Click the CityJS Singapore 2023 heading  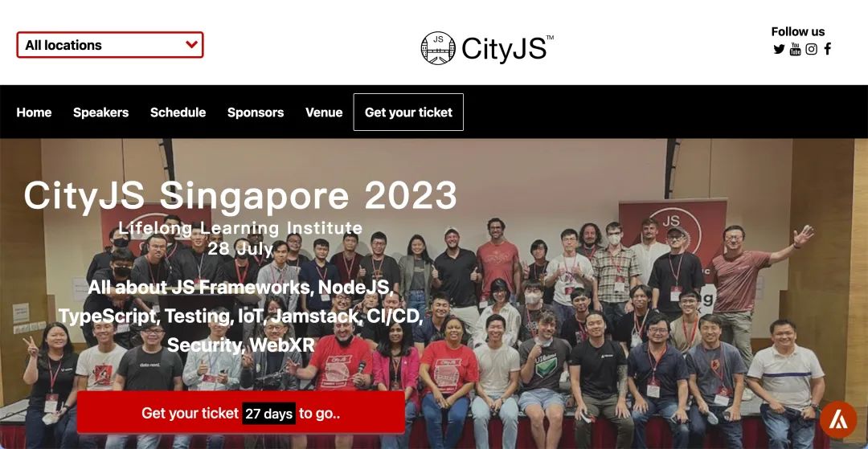(x=241, y=194)
